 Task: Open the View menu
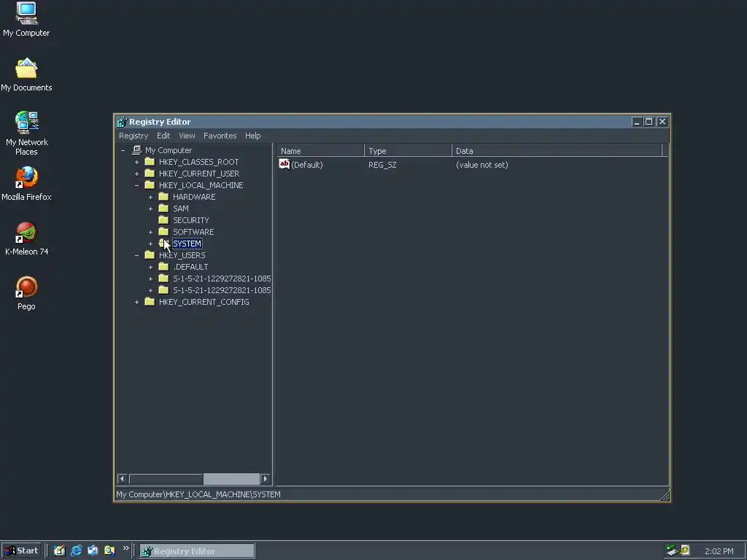coord(187,136)
